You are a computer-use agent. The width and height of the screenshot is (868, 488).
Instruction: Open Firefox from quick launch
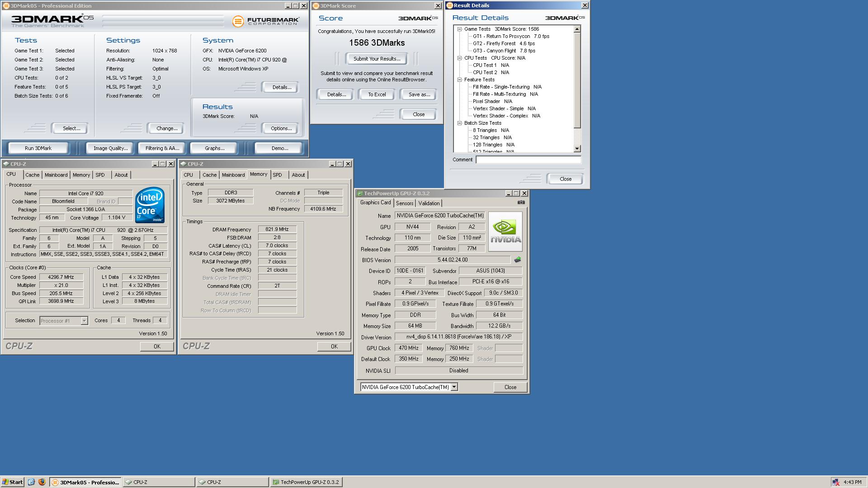[x=42, y=482]
